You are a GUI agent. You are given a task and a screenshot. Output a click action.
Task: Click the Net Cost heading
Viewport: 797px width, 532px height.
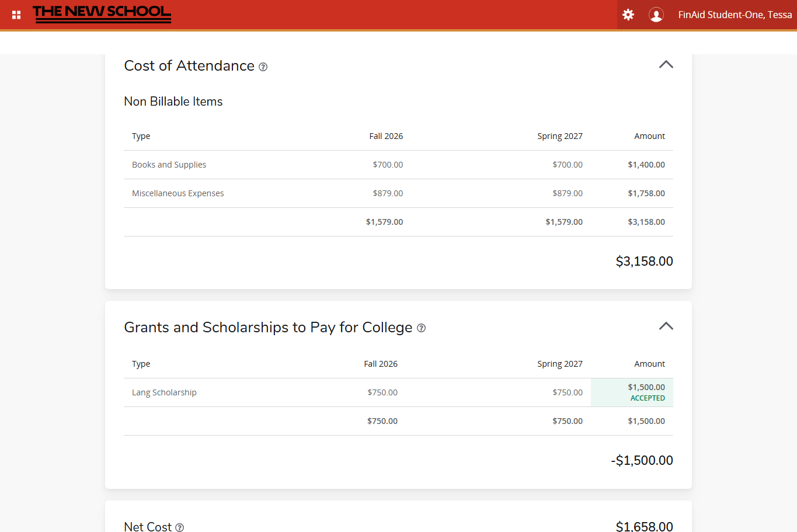click(148, 526)
